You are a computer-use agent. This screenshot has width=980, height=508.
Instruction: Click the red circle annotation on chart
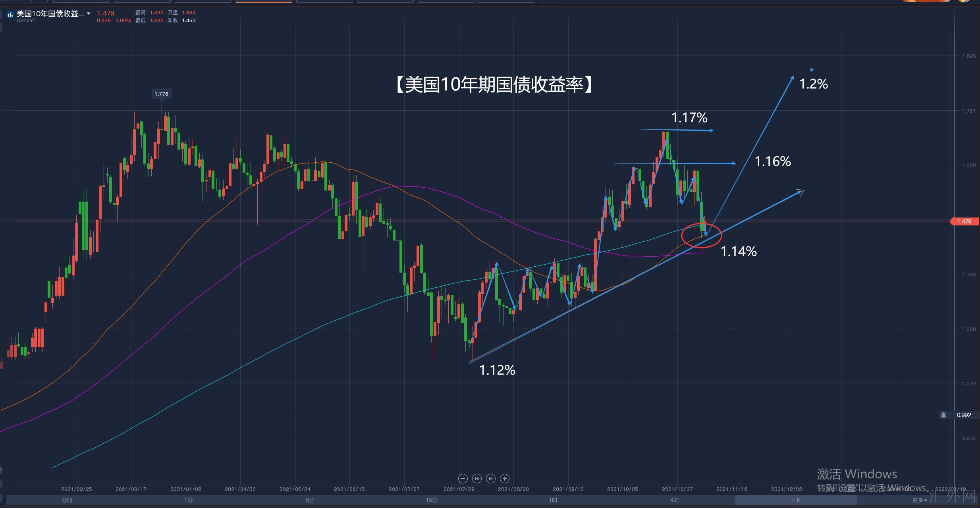[x=701, y=235]
